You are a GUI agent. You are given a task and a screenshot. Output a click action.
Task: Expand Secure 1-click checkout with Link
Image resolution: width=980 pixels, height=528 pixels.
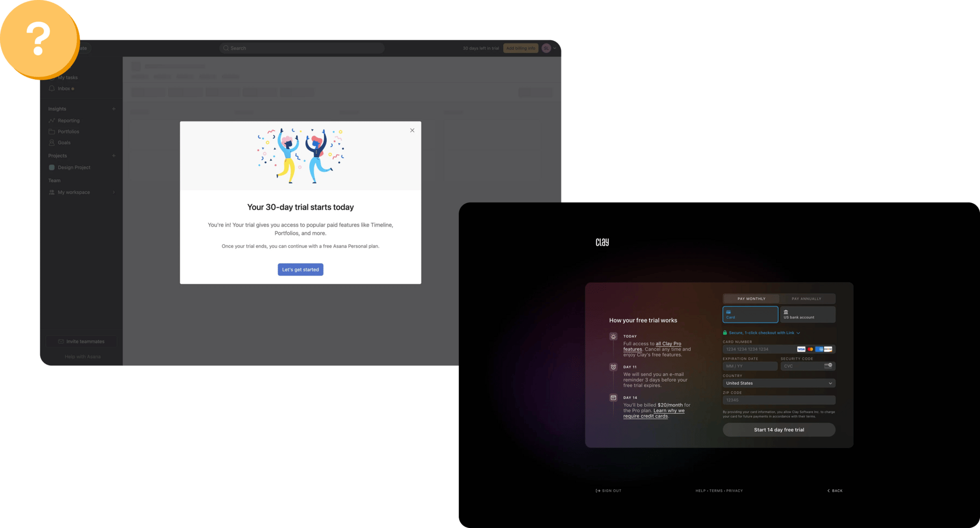pos(764,333)
